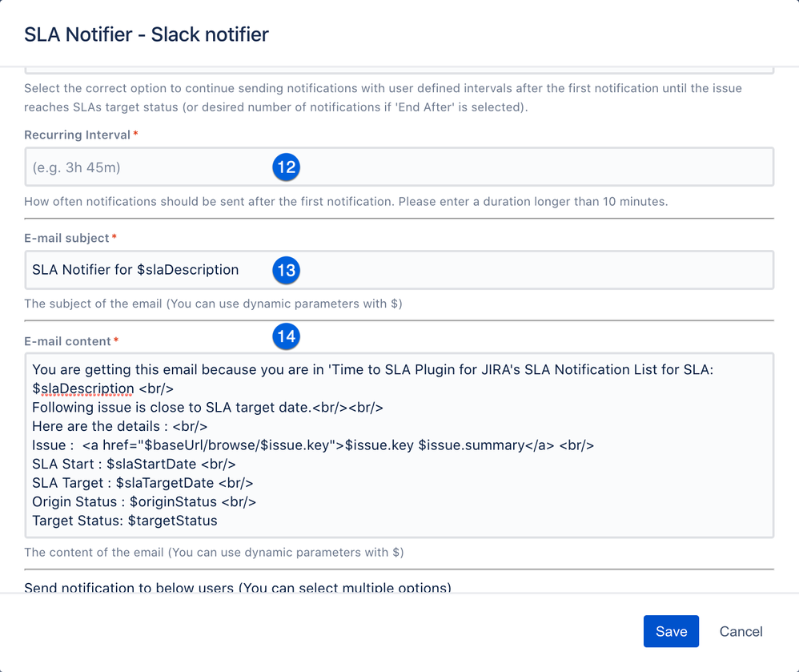Click the dialog title SLA Notifier - Slack notifier
This screenshot has width=799, height=672.
(146, 35)
